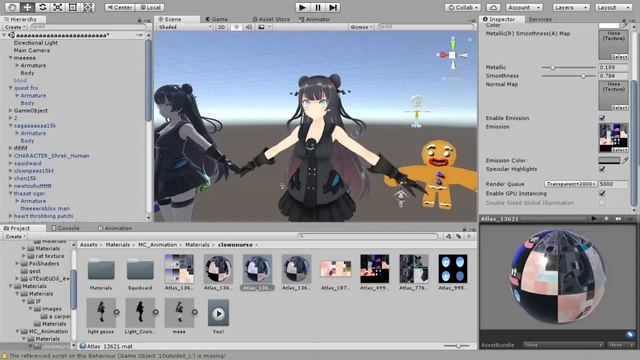Toggle Enable GPU Instancing checkbox
Viewport: 640px width, 360px height.
click(x=602, y=193)
